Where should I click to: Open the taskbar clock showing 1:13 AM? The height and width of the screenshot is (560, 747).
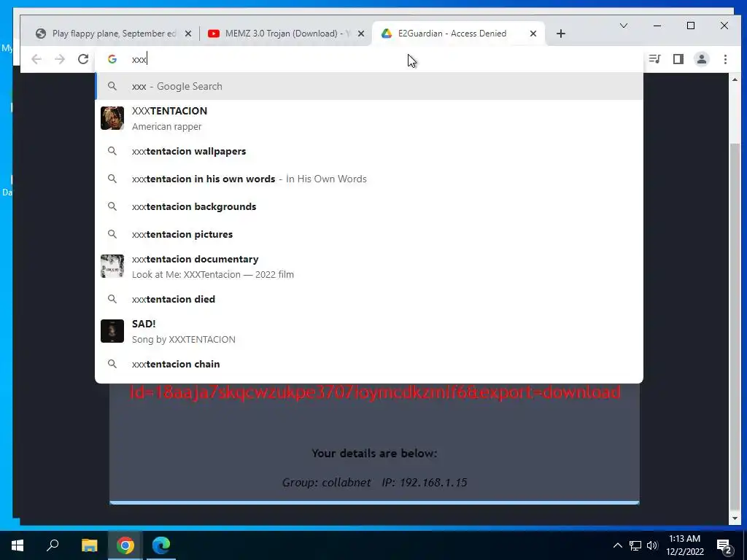coord(684,545)
